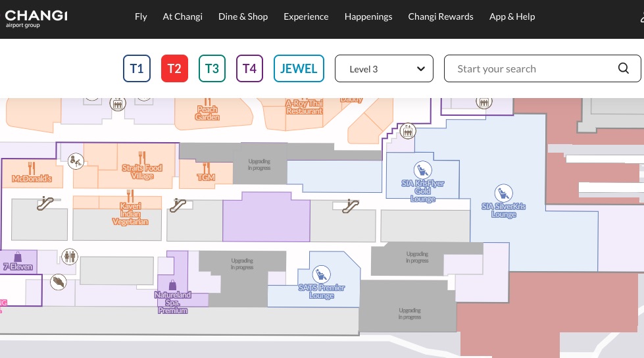644x358 pixels.
Task: Select SIA SilverKris Lounge icon
Action: pos(503,193)
